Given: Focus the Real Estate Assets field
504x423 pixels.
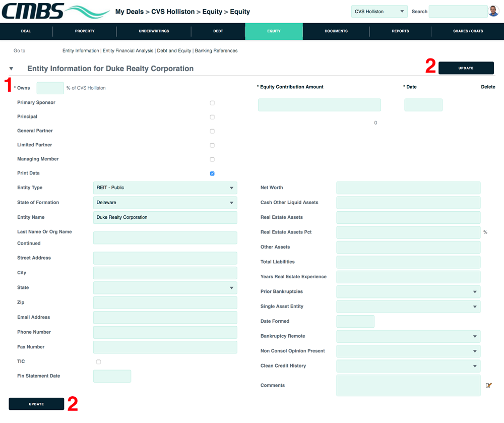Looking at the screenshot, I should click(x=408, y=217).
